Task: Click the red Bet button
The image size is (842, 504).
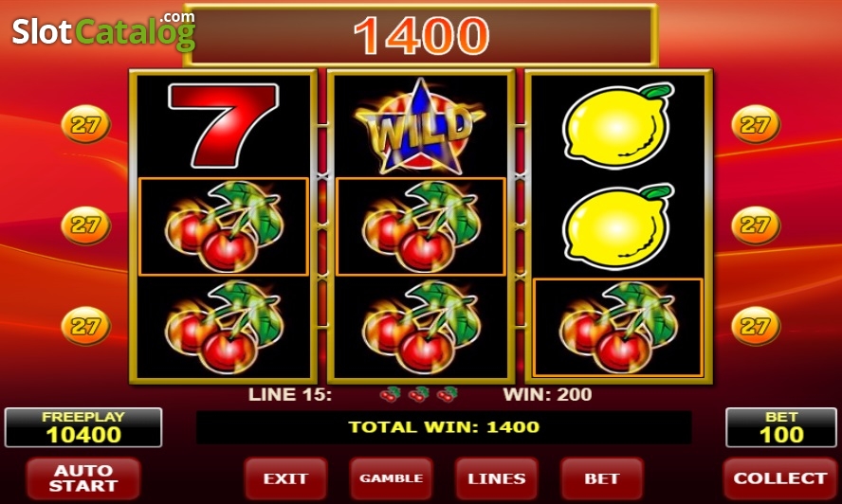Action: point(602,478)
